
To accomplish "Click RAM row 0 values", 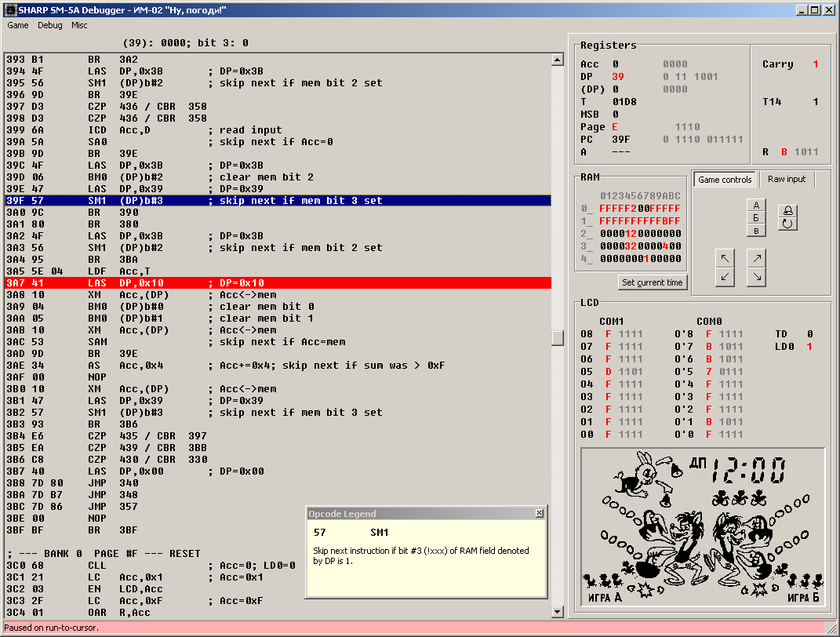I will click(x=640, y=209).
